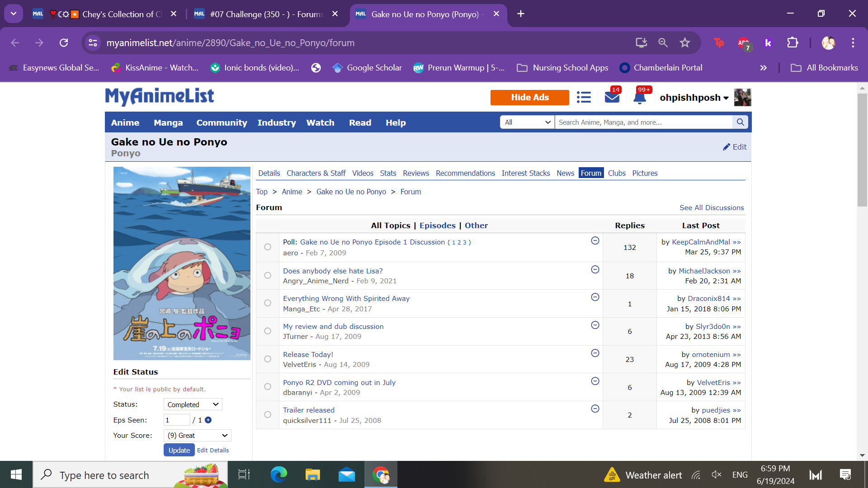Click the pencil Edit icon

[726, 147]
